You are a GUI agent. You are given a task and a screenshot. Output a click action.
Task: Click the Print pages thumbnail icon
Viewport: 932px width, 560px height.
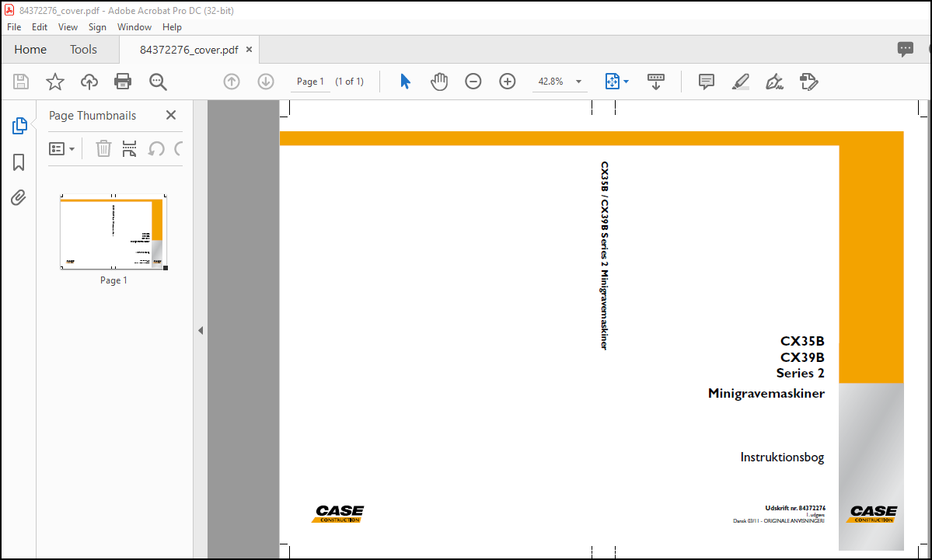(x=129, y=148)
